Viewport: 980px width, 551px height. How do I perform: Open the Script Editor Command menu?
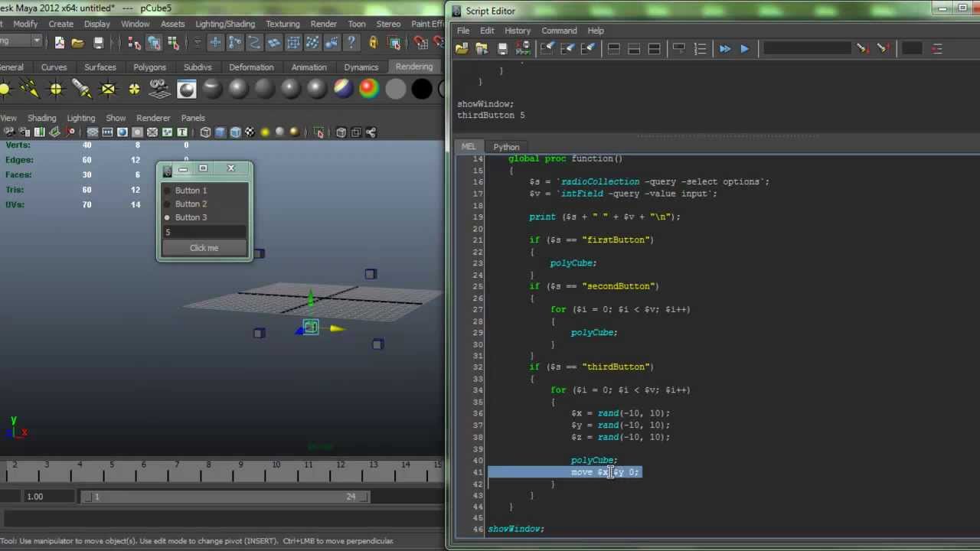coord(559,31)
